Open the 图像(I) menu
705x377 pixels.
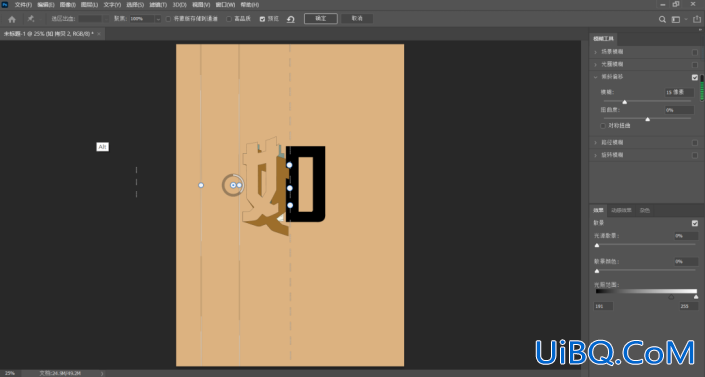pos(67,4)
